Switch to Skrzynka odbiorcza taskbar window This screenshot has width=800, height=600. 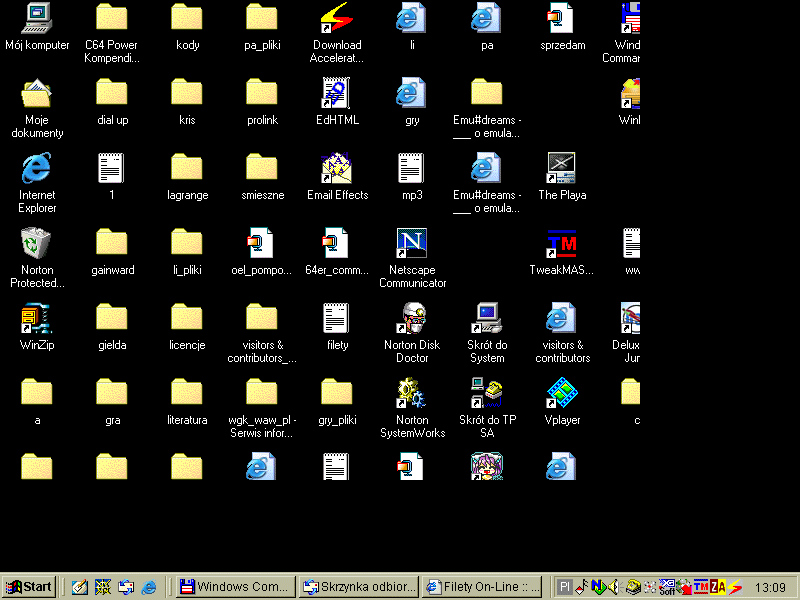pyautogui.click(x=359, y=587)
